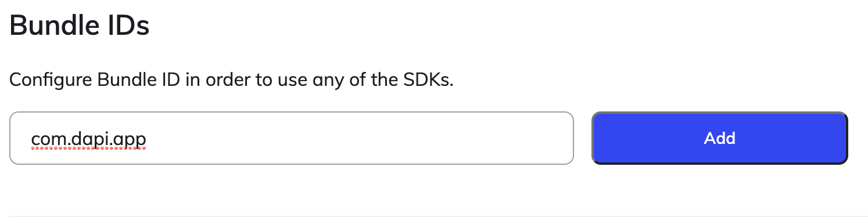Click the blue Add button
Image resolution: width=868 pixels, height=217 pixels.
719,138
